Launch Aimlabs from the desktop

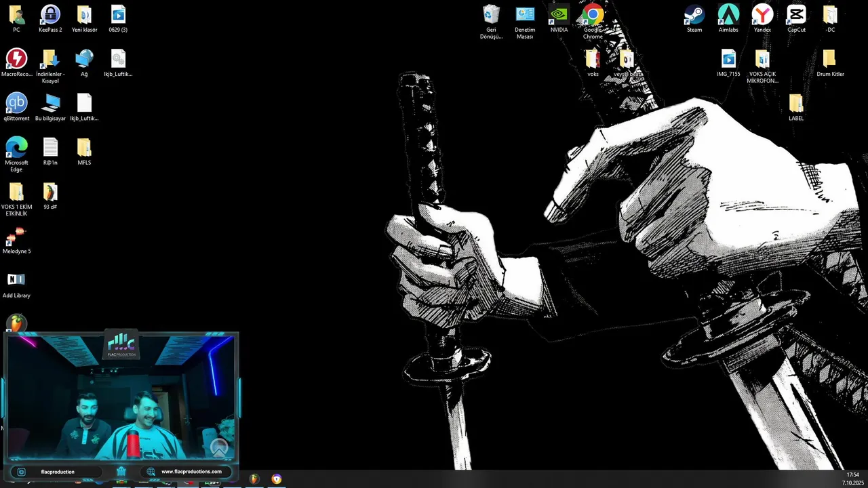coord(728,18)
